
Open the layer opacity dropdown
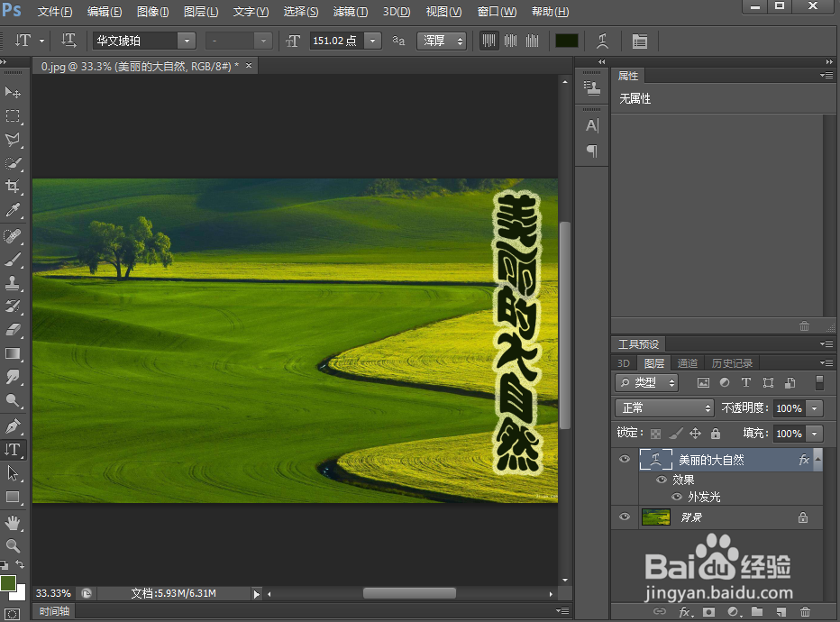pos(814,408)
